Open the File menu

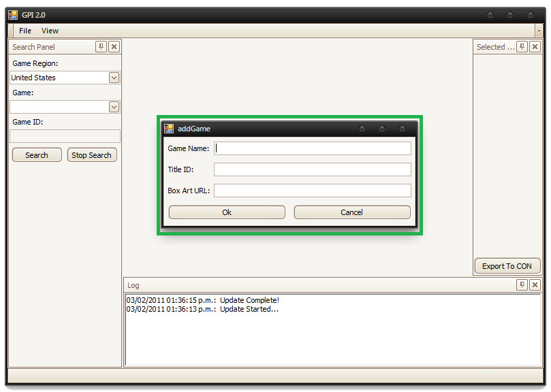(x=25, y=31)
